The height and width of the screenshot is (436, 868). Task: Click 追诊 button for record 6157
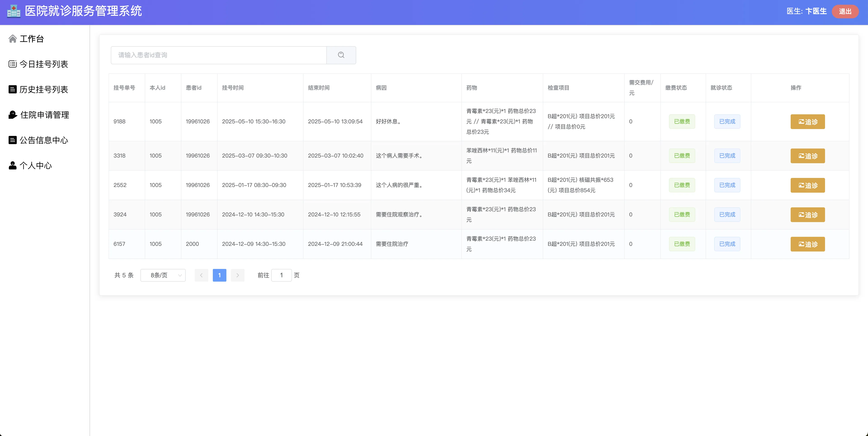pyautogui.click(x=807, y=244)
